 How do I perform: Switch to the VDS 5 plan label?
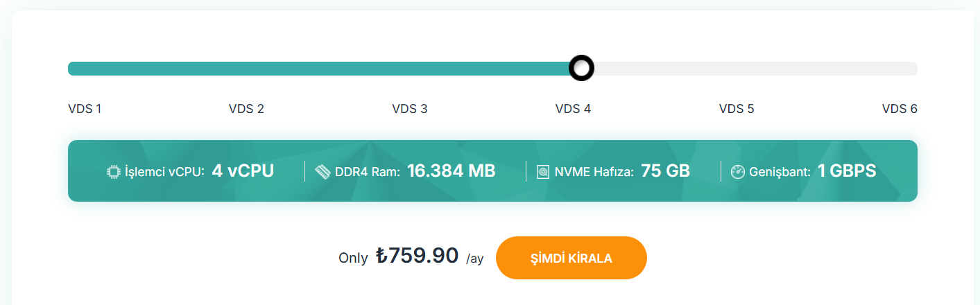pyautogui.click(x=737, y=109)
